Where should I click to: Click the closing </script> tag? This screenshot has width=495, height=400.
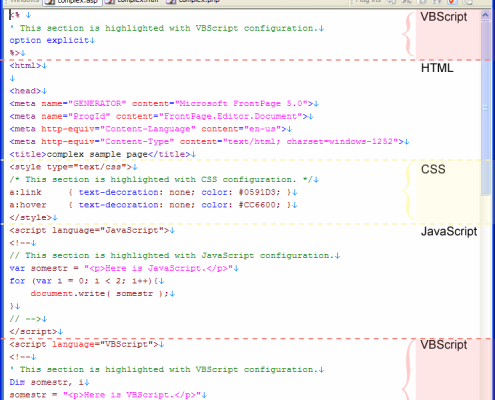(x=33, y=332)
